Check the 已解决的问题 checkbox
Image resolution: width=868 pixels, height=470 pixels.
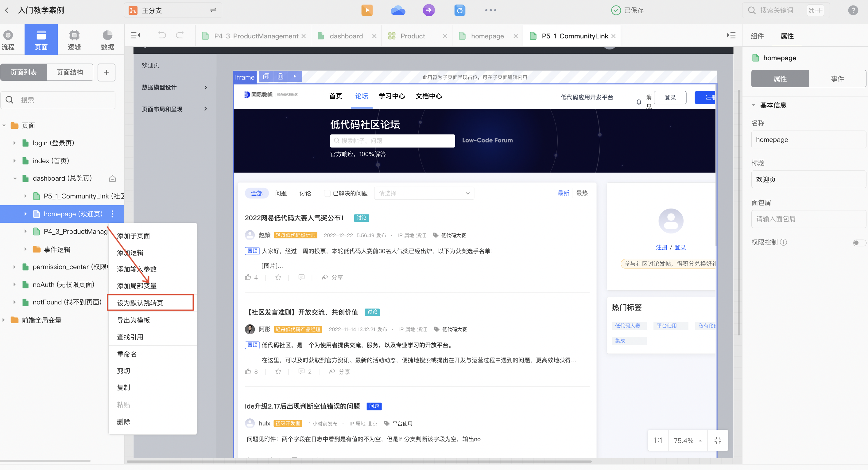point(327,193)
